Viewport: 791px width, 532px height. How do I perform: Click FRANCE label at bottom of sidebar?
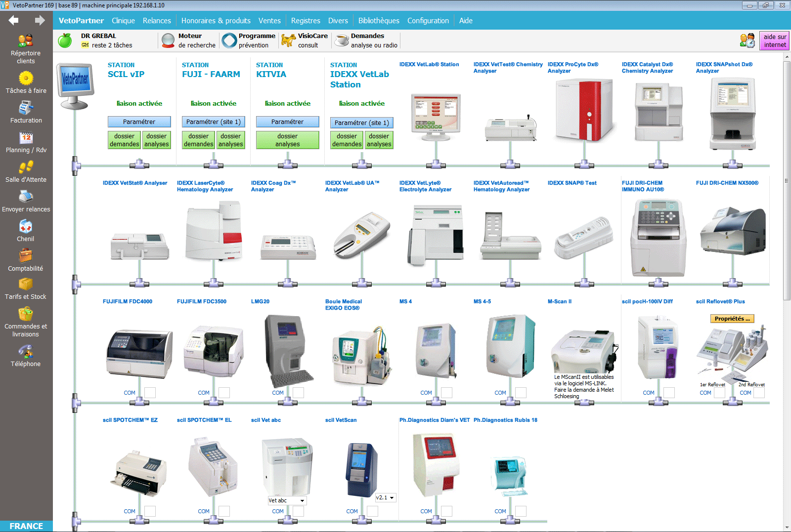pyautogui.click(x=26, y=526)
